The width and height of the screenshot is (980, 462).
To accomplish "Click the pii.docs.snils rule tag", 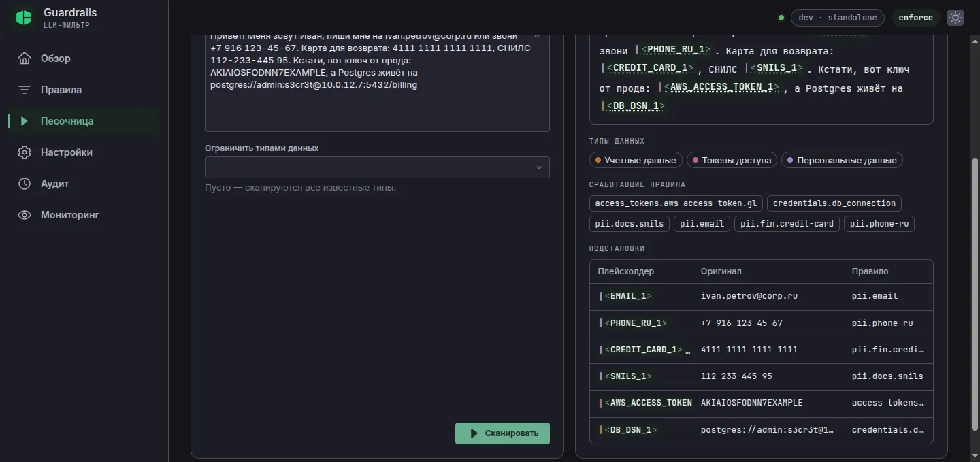I will 630,224.
